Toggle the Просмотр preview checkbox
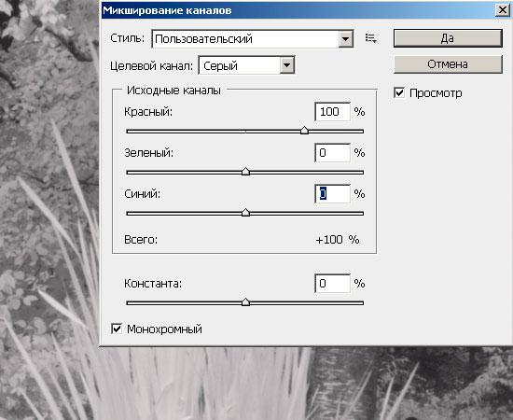This screenshot has height=420, width=513. coord(399,93)
